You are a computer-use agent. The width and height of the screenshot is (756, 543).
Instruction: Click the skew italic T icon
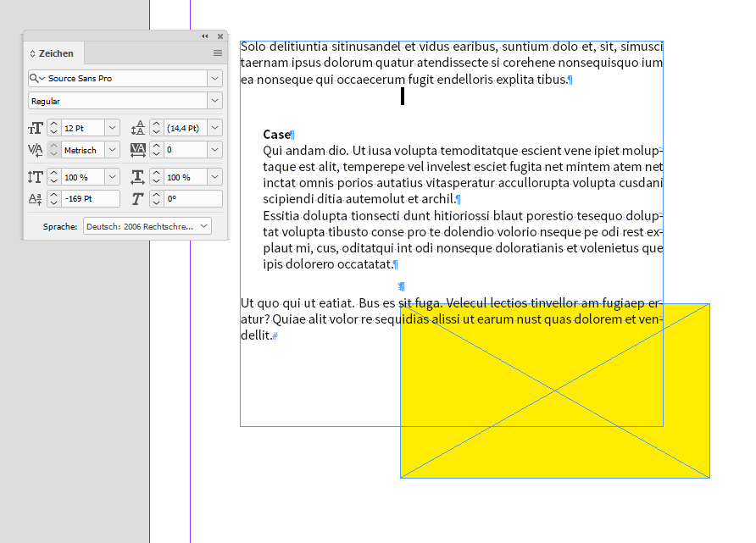137,198
